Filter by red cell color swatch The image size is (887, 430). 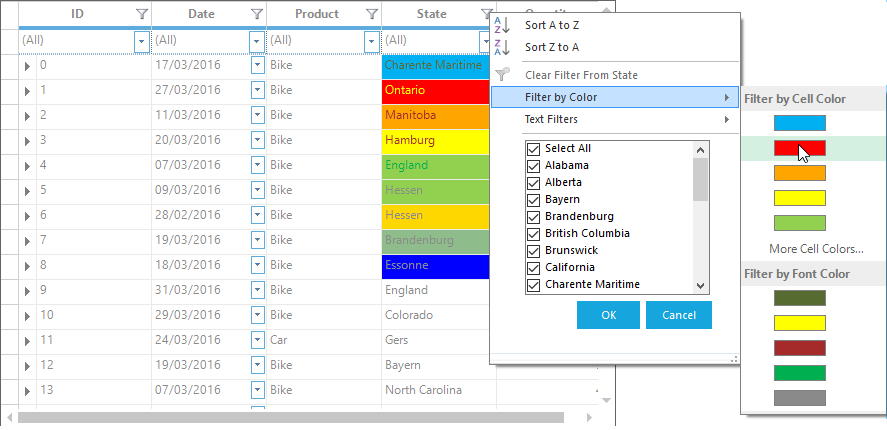(x=800, y=148)
